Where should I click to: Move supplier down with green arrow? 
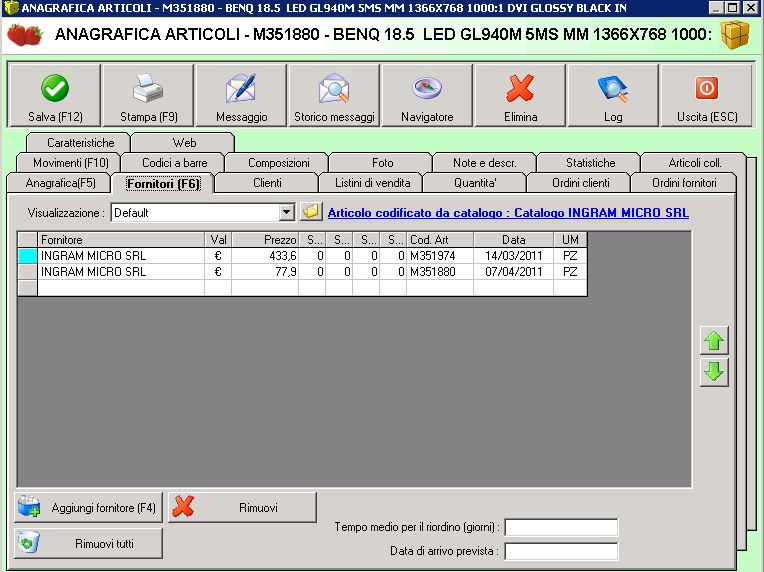714,372
